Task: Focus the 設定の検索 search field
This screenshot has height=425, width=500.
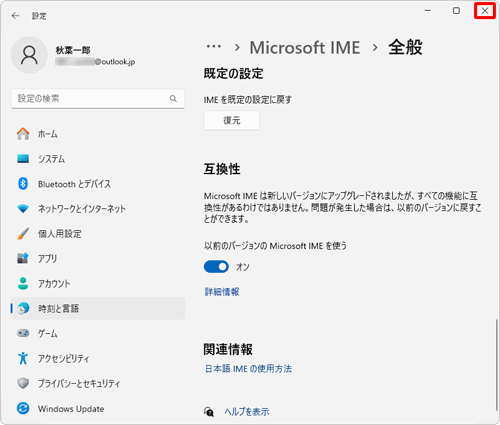Action: coord(98,98)
